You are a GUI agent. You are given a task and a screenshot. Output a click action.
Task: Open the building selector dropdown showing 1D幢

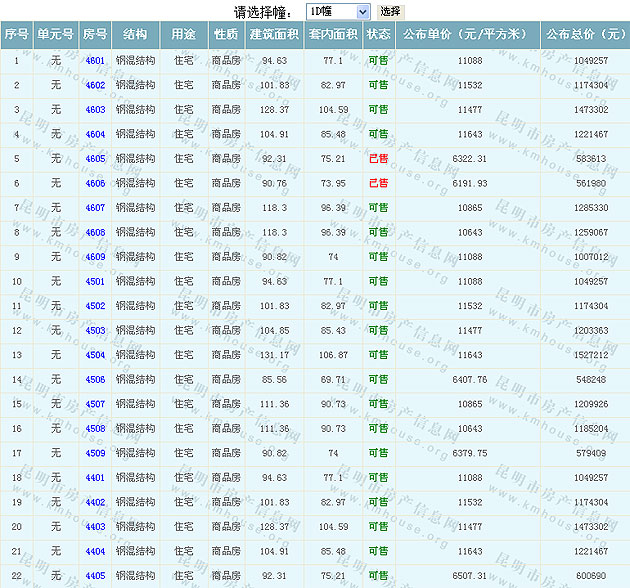pyautogui.click(x=337, y=11)
